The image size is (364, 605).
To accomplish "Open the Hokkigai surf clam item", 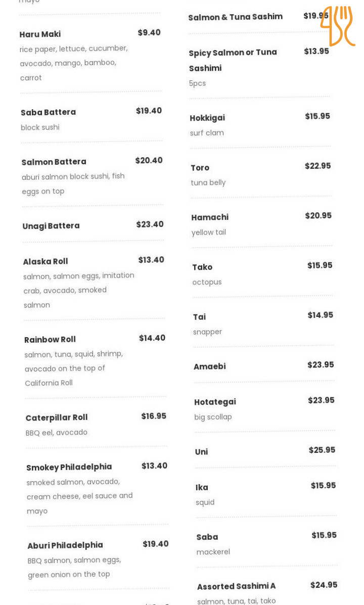I will point(207,118).
